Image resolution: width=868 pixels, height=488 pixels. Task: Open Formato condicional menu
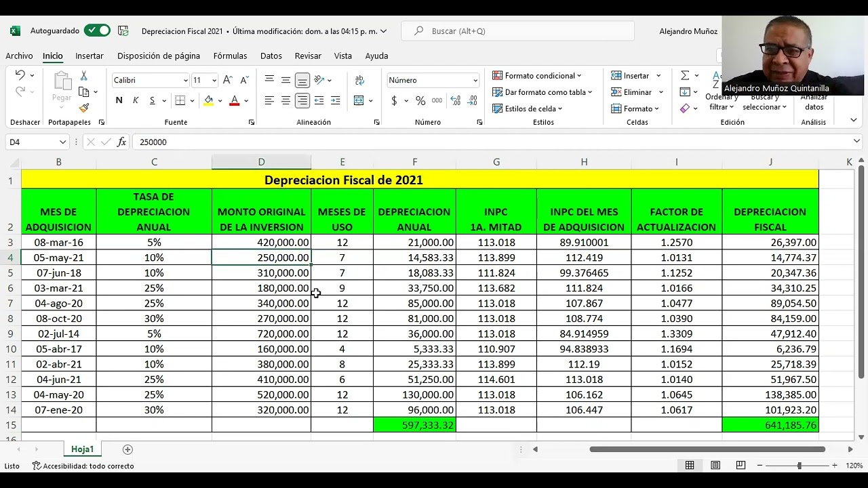coord(537,76)
